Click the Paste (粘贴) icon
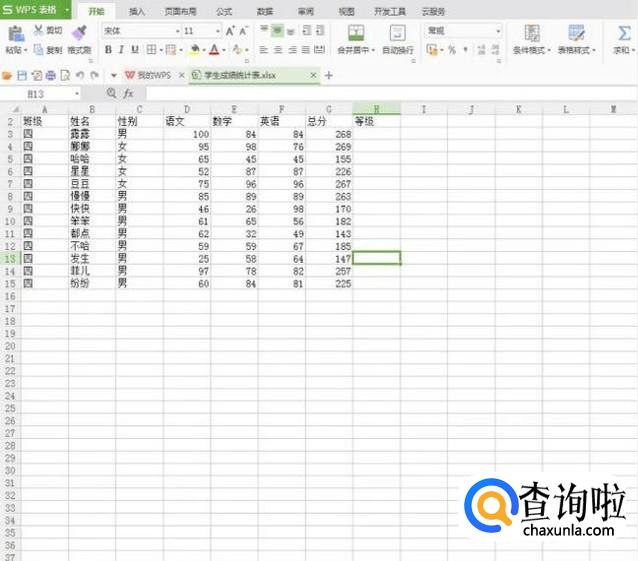This screenshot has width=638, height=561. coord(16,34)
